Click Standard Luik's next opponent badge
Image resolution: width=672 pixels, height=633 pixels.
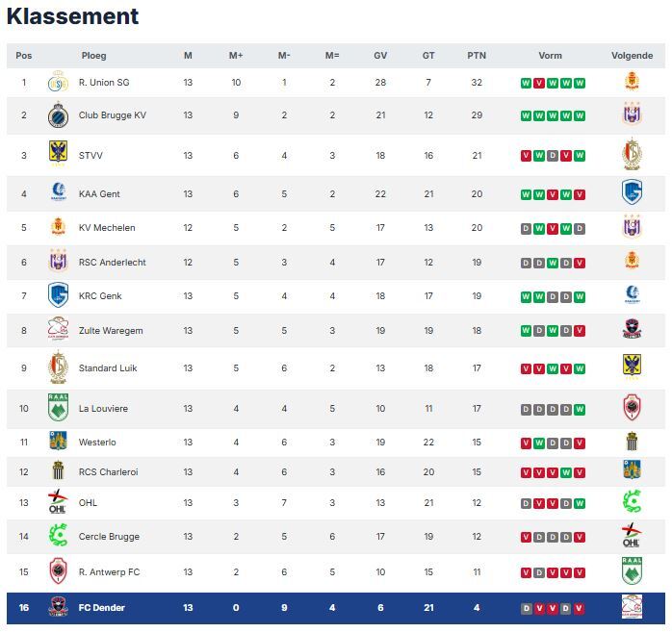pos(632,367)
